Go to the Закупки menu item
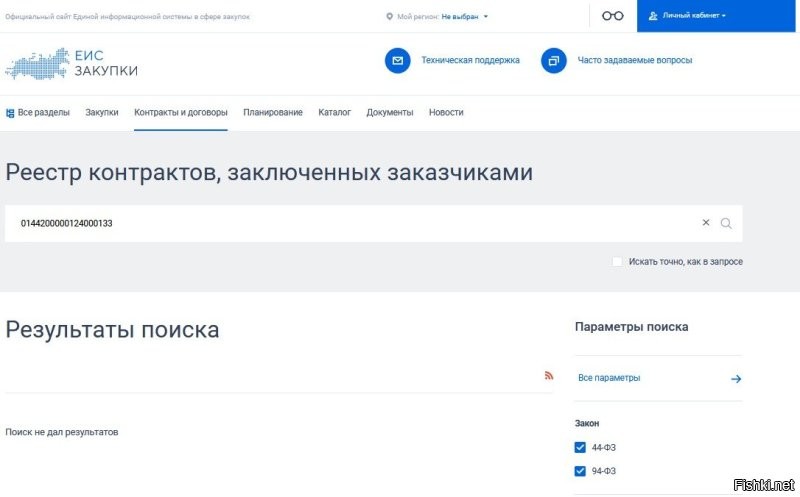 [x=102, y=112]
